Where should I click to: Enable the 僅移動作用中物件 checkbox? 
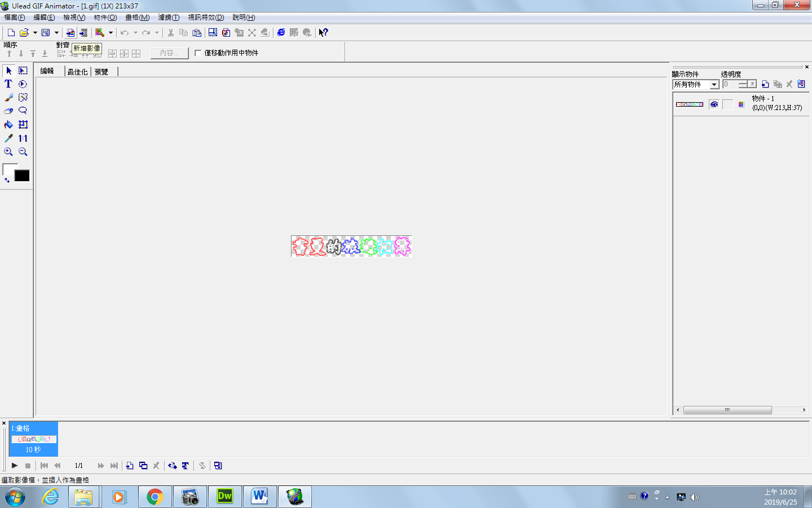click(x=198, y=53)
